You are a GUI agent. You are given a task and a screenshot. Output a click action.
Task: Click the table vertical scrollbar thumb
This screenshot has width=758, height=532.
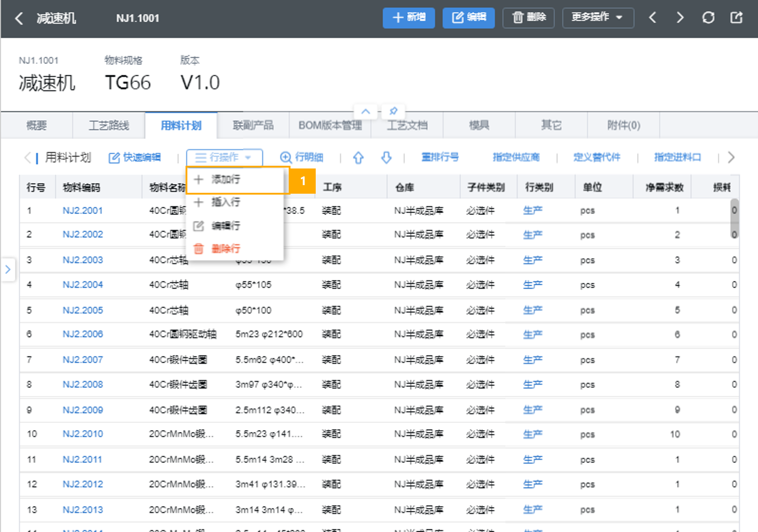click(734, 218)
